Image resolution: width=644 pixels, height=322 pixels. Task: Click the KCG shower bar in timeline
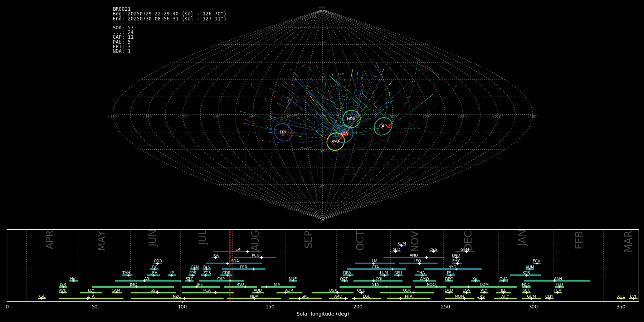(x=255, y=258)
